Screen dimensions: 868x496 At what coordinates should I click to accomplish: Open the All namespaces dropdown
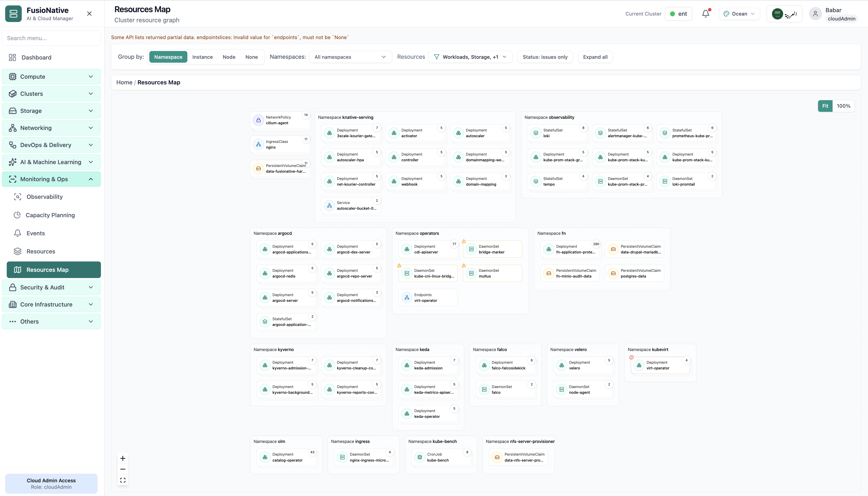point(350,57)
